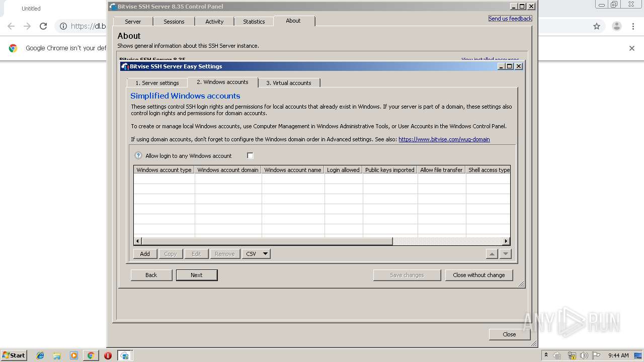Click Chrome forward navigation arrow

[27, 26]
